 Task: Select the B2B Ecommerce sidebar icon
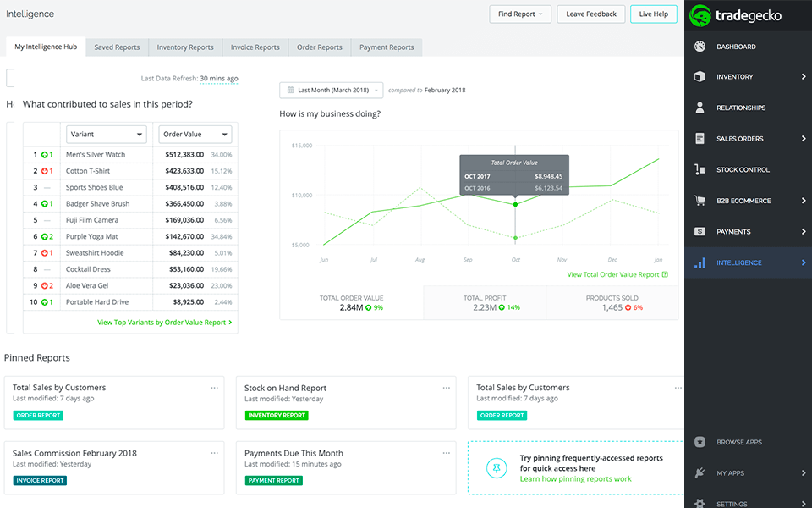[x=700, y=201]
